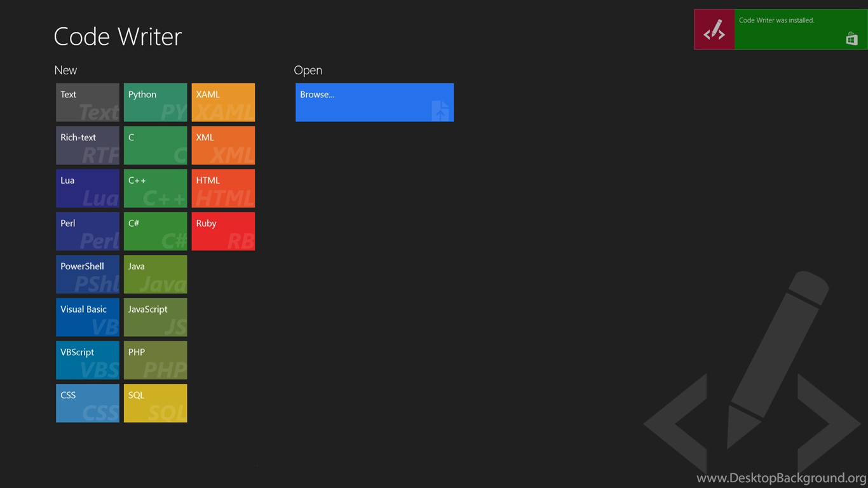The image size is (868, 488).
Task: Open a new C# document tile
Action: [x=155, y=231]
